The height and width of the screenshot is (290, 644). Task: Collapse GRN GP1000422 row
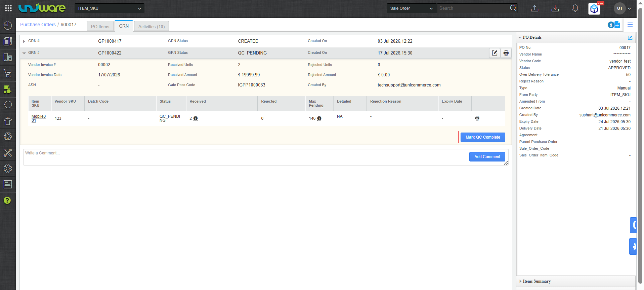click(24, 53)
